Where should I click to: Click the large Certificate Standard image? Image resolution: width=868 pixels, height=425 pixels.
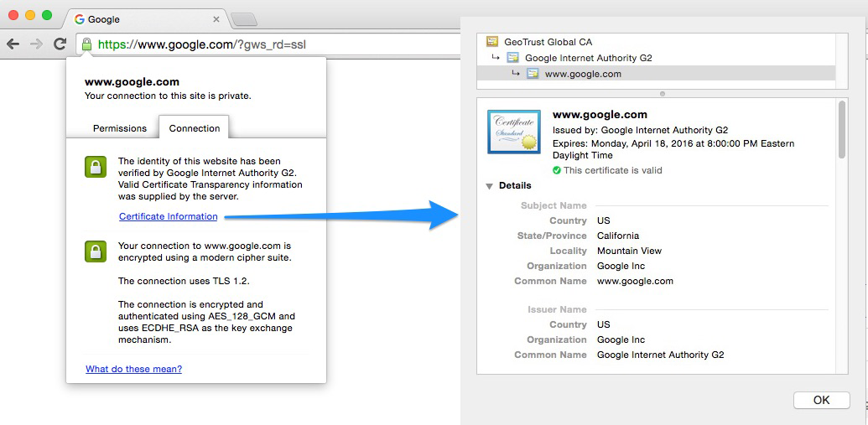[x=514, y=132]
